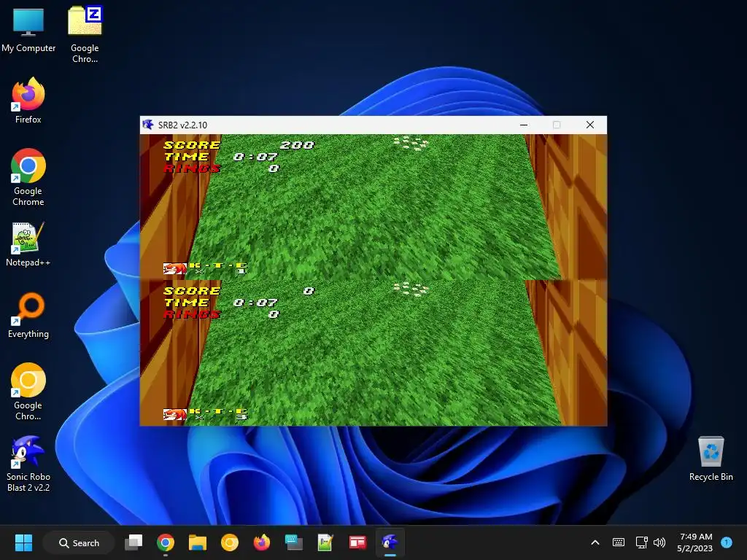Viewport: 747px width, 560px height.
Task: Open the Recycle Bin
Action: (711, 459)
